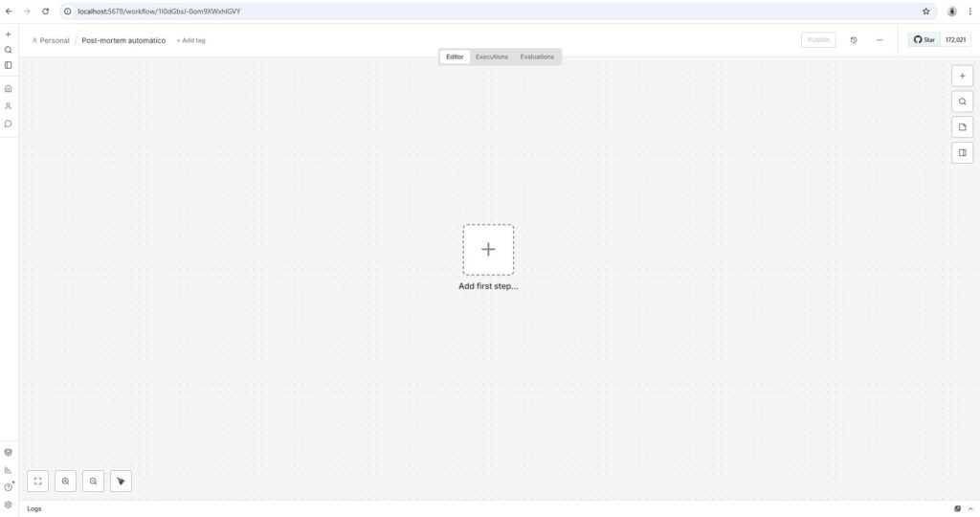
Task: Add a sticky note to the canvas
Action: (x=962, y=127)
